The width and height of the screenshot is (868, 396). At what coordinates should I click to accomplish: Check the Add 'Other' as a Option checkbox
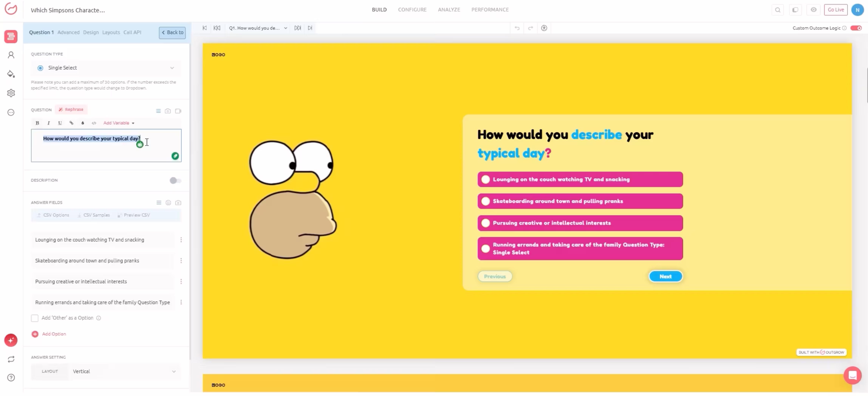(35, 318)
